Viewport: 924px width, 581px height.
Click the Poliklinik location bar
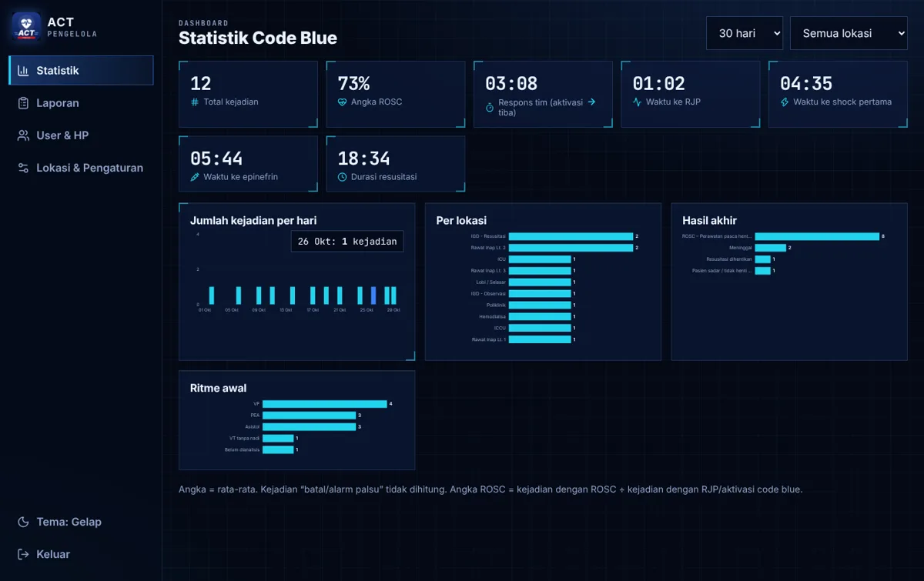(x=540, y=305)
